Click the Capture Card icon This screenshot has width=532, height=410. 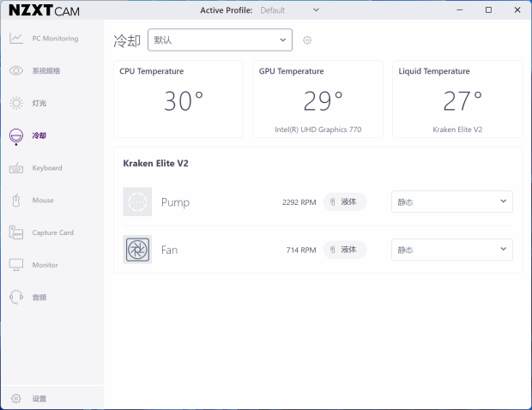(16, 232)
